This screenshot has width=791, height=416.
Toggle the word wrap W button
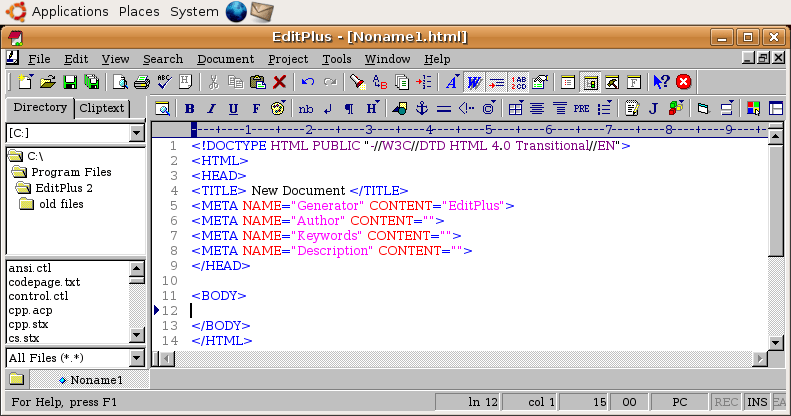coord(474,82)
